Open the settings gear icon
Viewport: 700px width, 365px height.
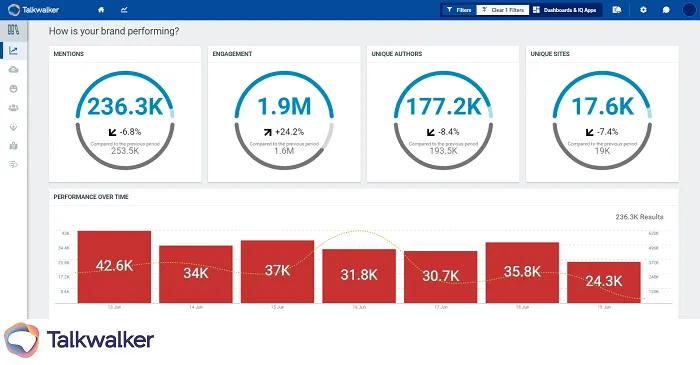tap(643, 9)
